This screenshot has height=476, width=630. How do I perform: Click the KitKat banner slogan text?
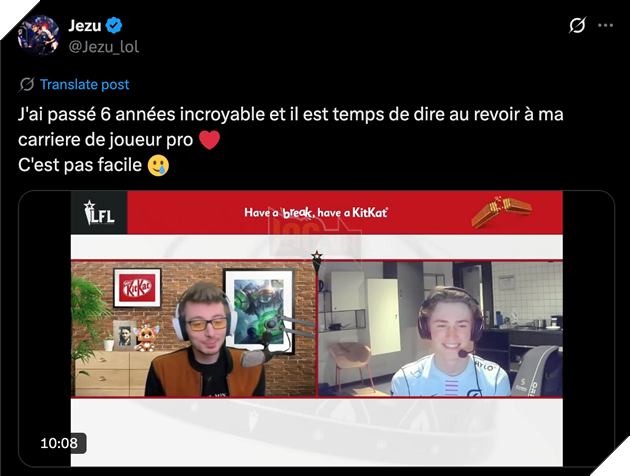pos(316,212)
